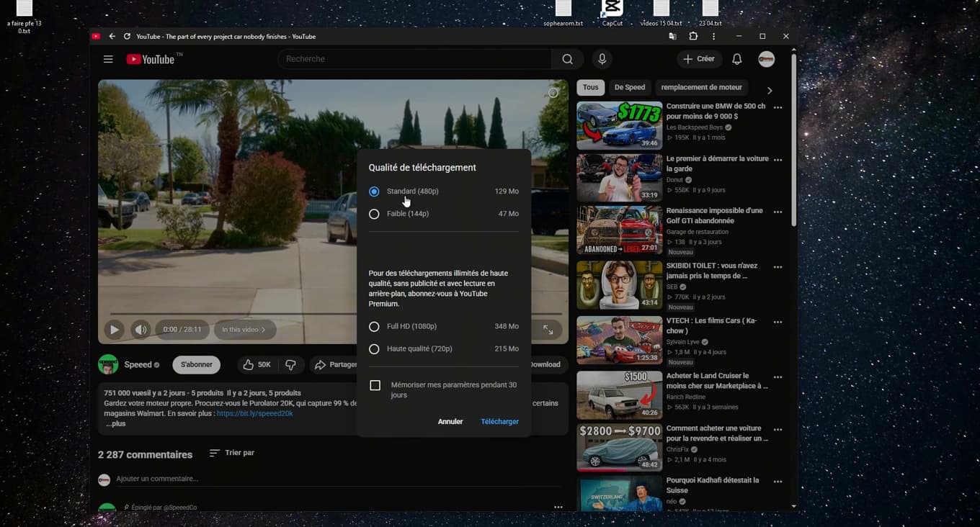Open the notifications bell

point(736,59)
